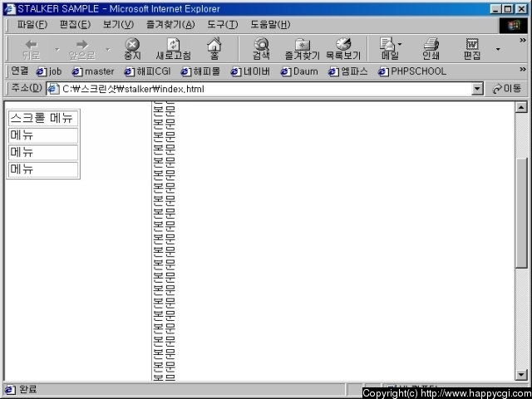This screenshot has width=532, height=399.
Task: Open History (목록보기) toolbar icon
Action: (343, 49)
